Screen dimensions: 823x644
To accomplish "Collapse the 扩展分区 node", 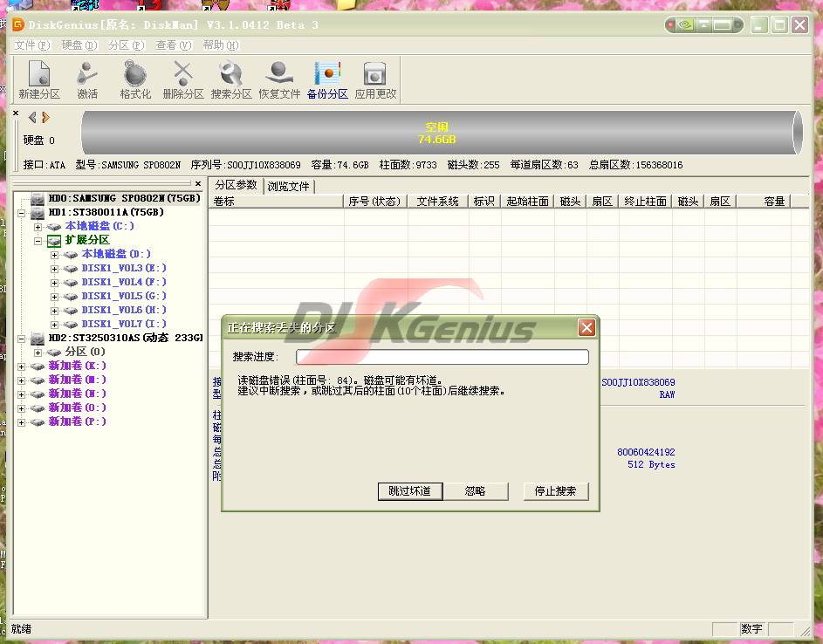I will click(x=38, y=241).
